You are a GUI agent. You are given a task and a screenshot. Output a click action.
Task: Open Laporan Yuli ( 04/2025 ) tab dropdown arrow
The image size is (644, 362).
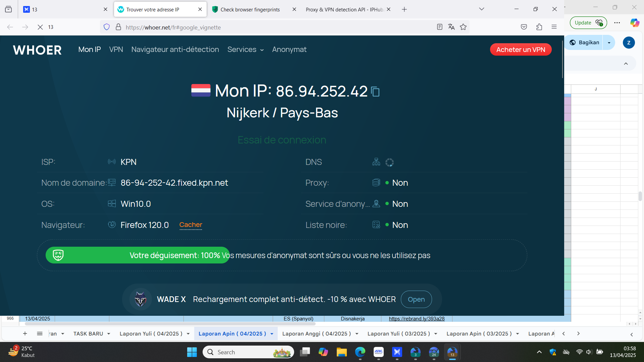click(188, 334)
